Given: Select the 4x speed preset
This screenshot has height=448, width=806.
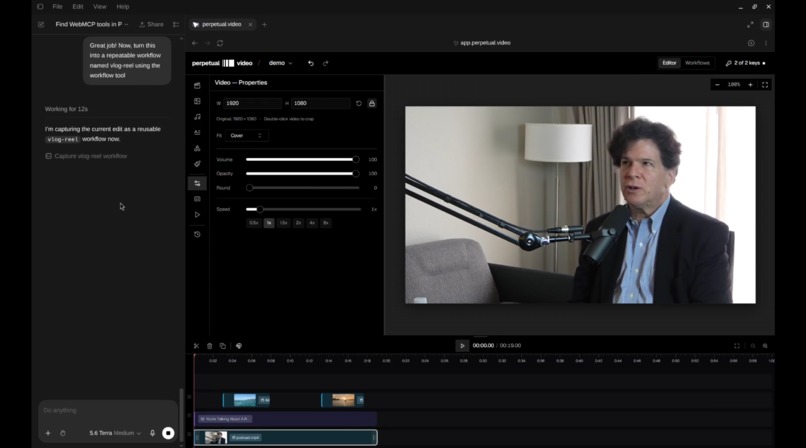Looking at the screenshot, I should (x=312, y=223).
